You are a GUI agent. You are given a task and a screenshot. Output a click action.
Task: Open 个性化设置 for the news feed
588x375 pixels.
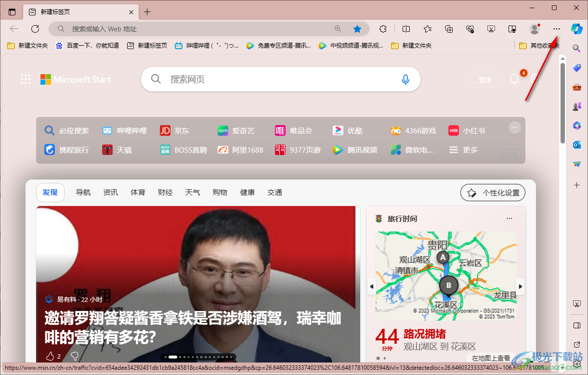tap(492, 192)
